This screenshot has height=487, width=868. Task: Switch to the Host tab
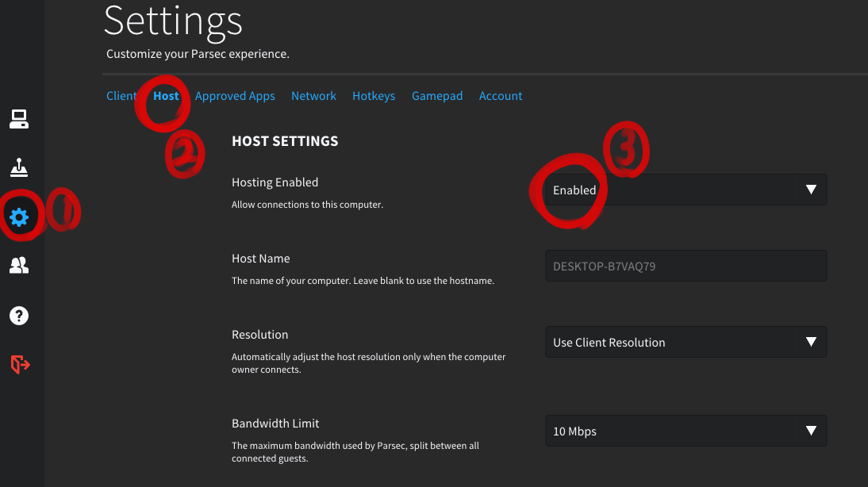166,96
